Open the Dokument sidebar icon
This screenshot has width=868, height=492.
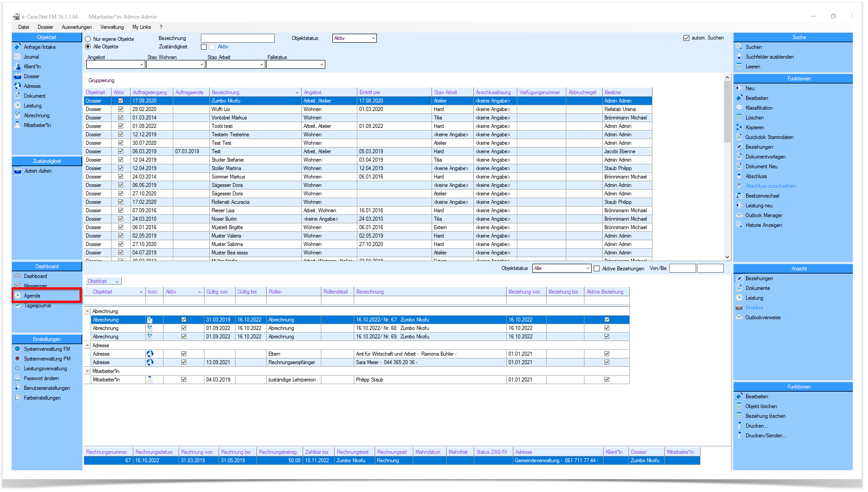(17, 96)
